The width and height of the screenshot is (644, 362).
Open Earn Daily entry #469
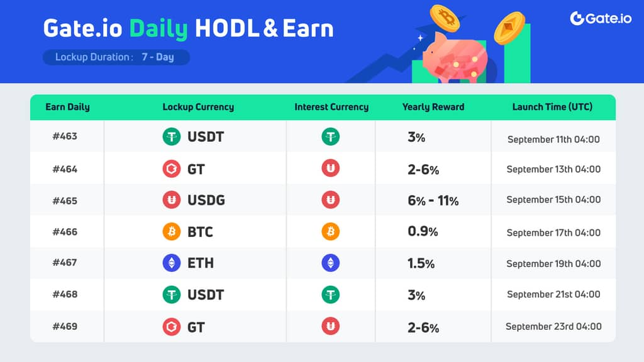[x=65, y=327]
